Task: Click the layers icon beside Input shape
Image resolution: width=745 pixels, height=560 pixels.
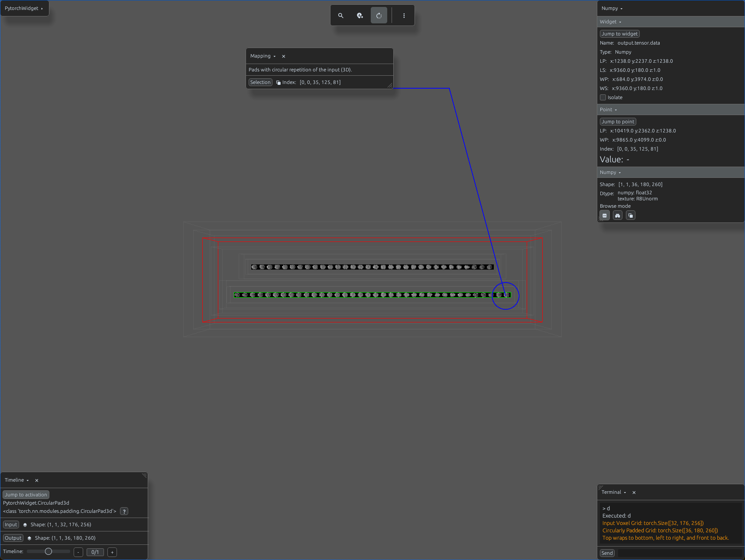Action: coord(25,525)
